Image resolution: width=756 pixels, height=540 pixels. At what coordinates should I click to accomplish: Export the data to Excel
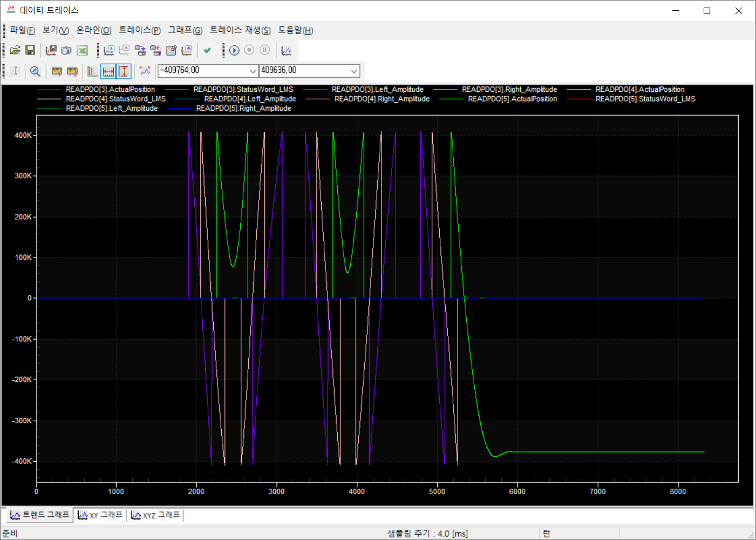click(x=82, y=50)
